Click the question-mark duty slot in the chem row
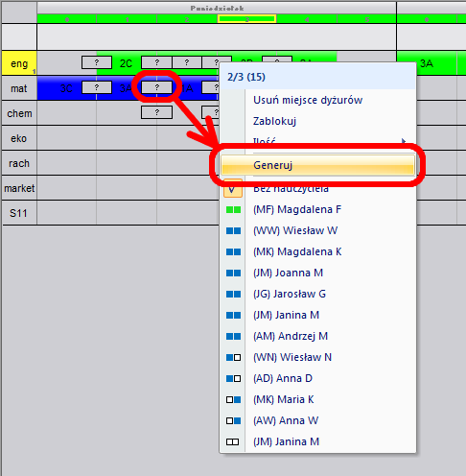The image size is (466, 476). tap(156, 112)
